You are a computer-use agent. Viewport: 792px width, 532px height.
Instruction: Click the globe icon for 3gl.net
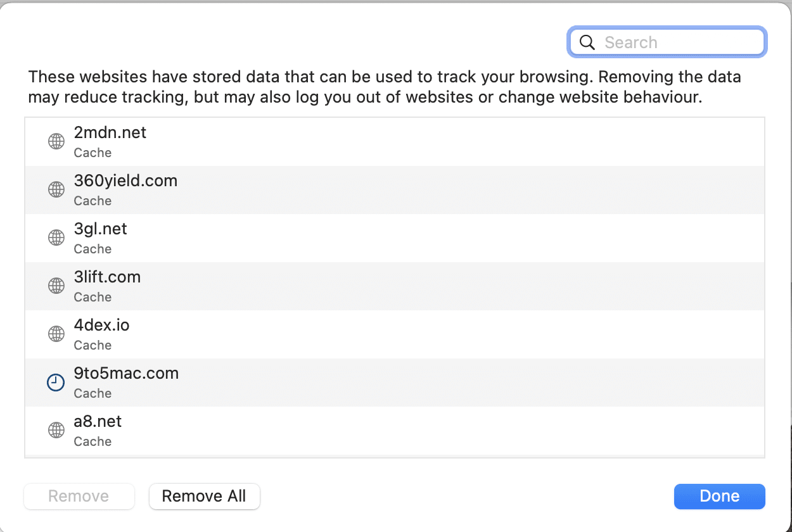[x=56, y=237]
